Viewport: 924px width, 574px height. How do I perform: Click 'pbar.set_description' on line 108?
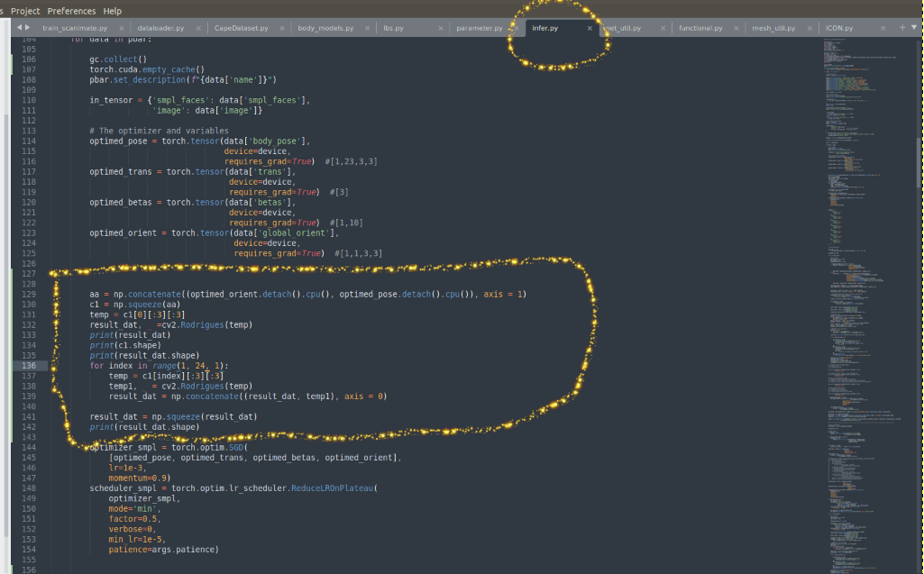click(x=137, y=79)
